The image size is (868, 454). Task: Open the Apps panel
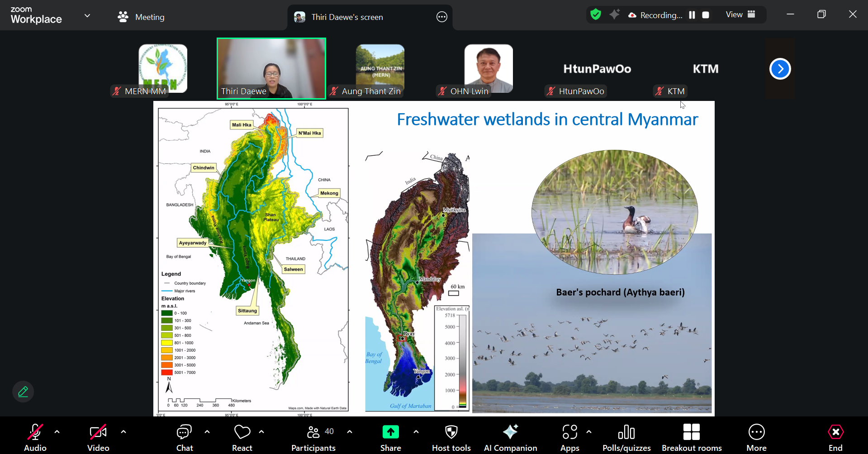(569, 437)
